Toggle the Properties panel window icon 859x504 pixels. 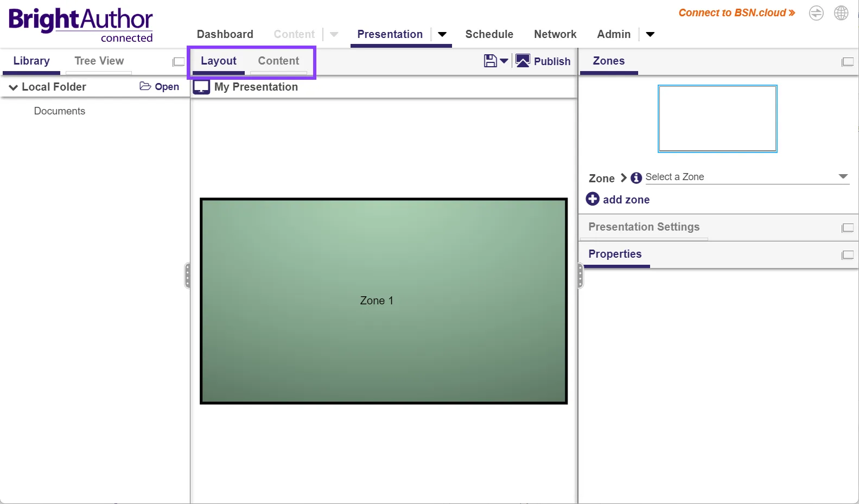tap(847, 255)
